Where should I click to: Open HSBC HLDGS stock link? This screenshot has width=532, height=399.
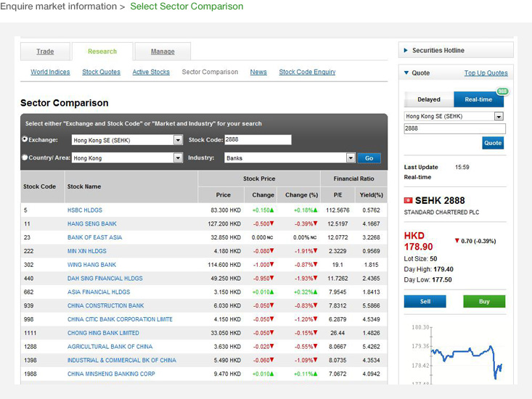pos(84,210)
